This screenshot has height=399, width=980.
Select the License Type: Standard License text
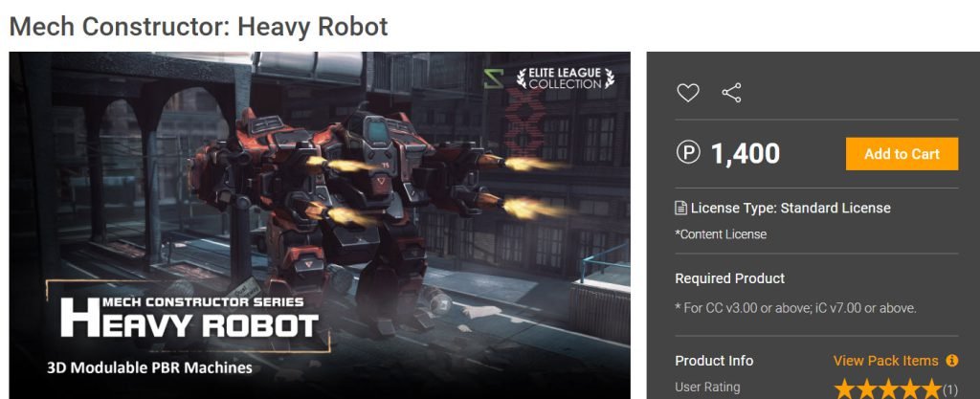click(791, 208)
